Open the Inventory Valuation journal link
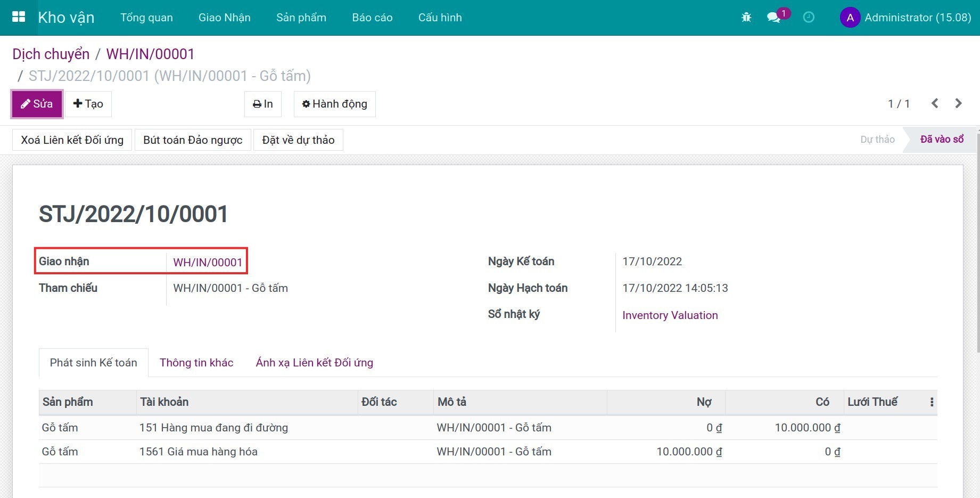The image size is (980, 498). coord(670,315)
